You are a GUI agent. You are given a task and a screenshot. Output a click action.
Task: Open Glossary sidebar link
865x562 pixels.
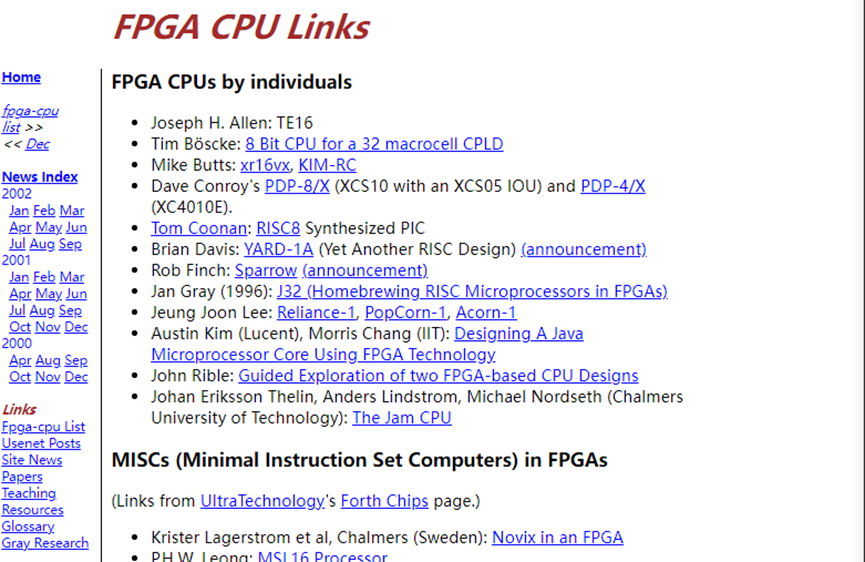[x=28, y=527]
